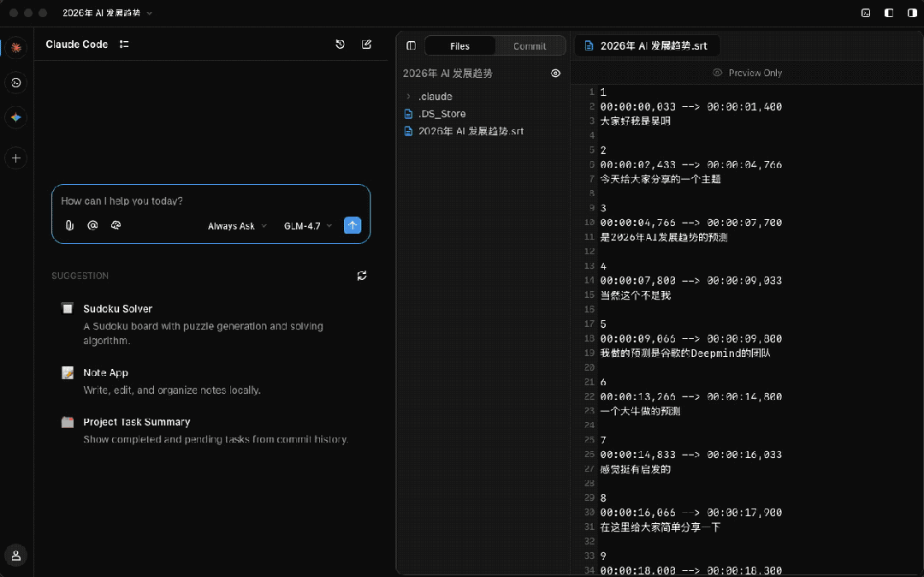Add a new agent with the plus icon

point(16,158)
